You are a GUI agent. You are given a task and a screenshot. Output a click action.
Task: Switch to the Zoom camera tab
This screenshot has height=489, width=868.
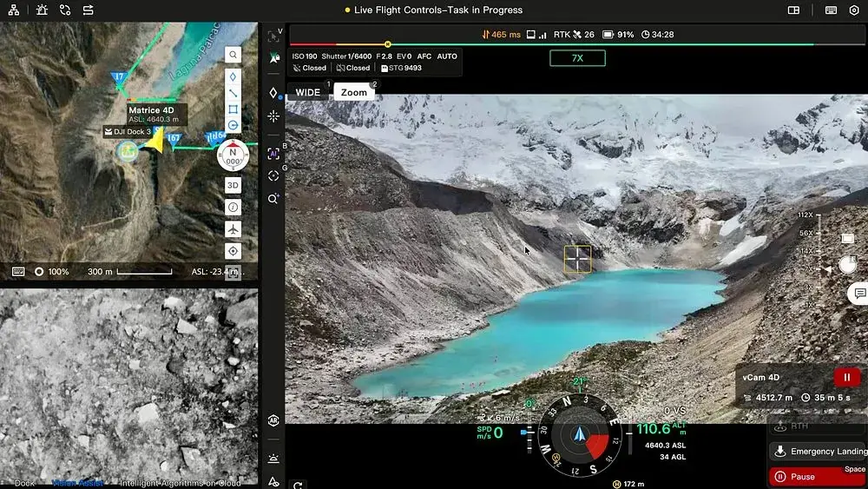click(354, 92)
